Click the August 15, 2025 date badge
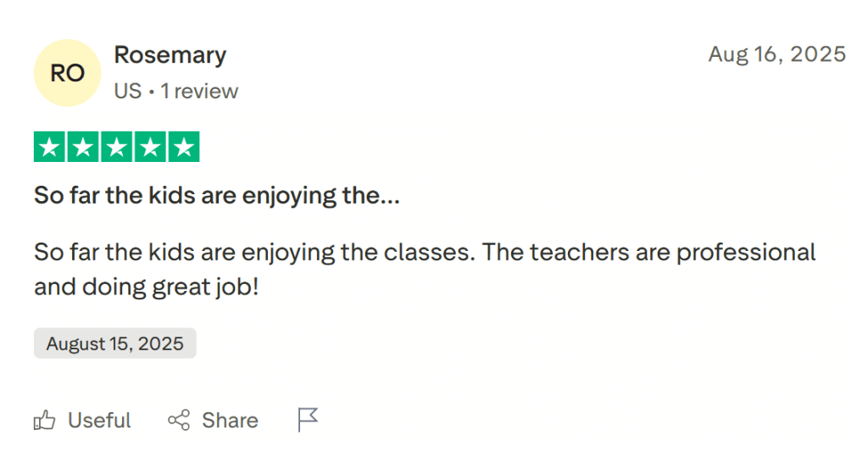The width and height of the screenshot is (868, 469). click(x=114, y=343)
